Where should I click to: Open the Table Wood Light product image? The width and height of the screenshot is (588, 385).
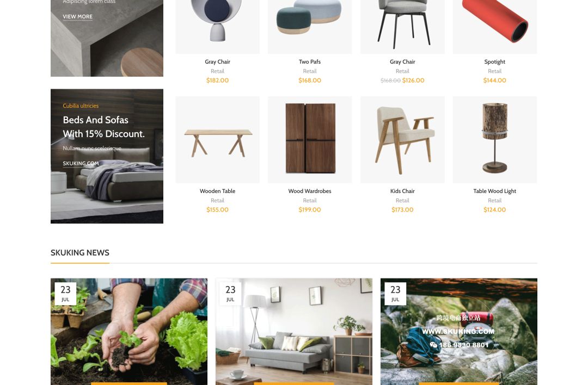(x=494, y=140)
